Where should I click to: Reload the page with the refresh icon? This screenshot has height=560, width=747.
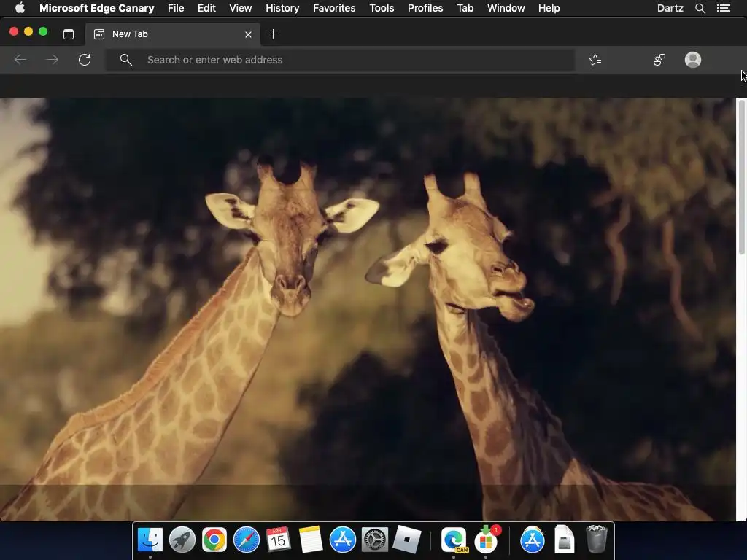point(85,60)
